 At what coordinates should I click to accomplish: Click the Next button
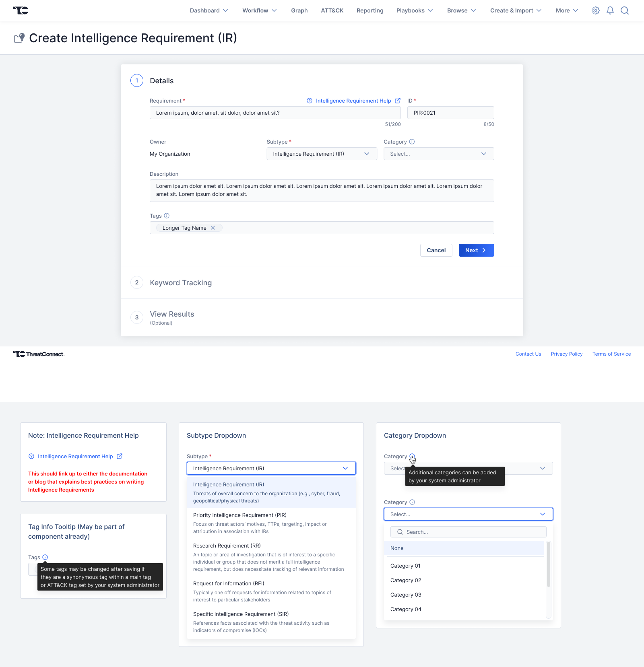(476, 250)
